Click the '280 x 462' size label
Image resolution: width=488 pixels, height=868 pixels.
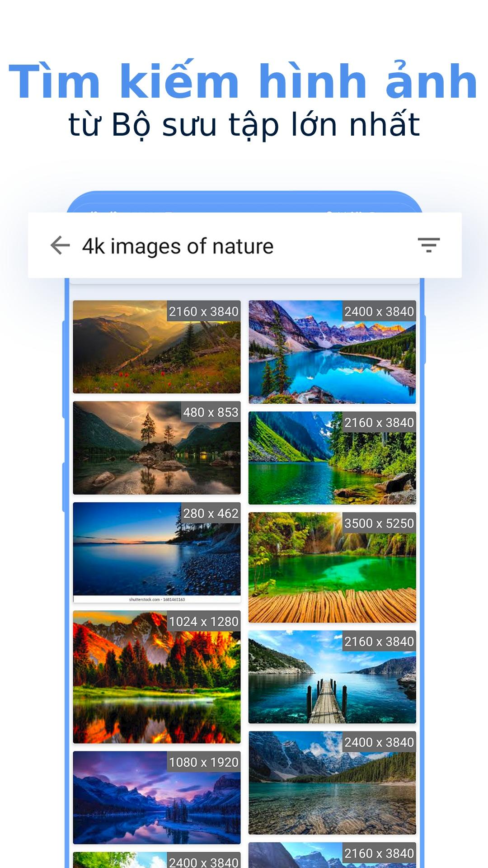[211, 513]
